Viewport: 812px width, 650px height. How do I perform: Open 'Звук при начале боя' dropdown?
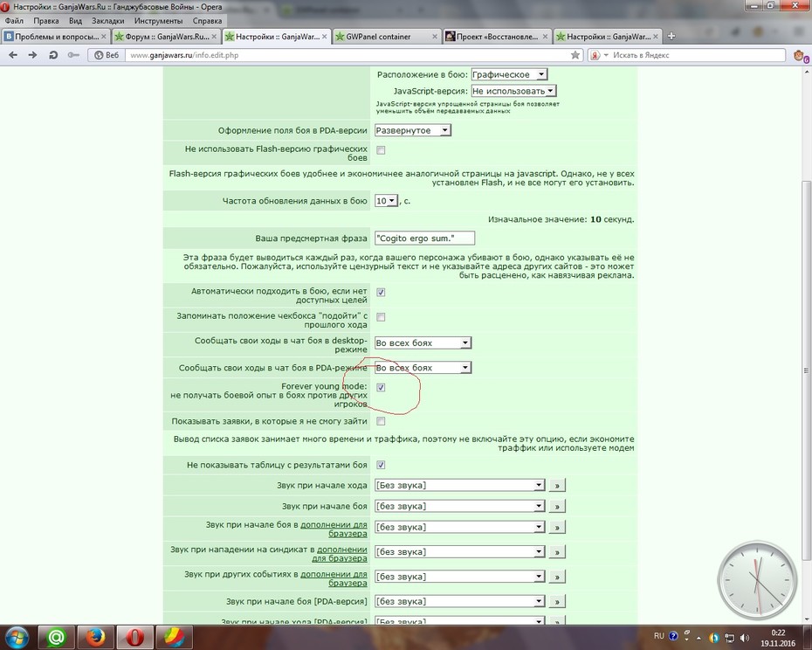click(x=460, y=506)
